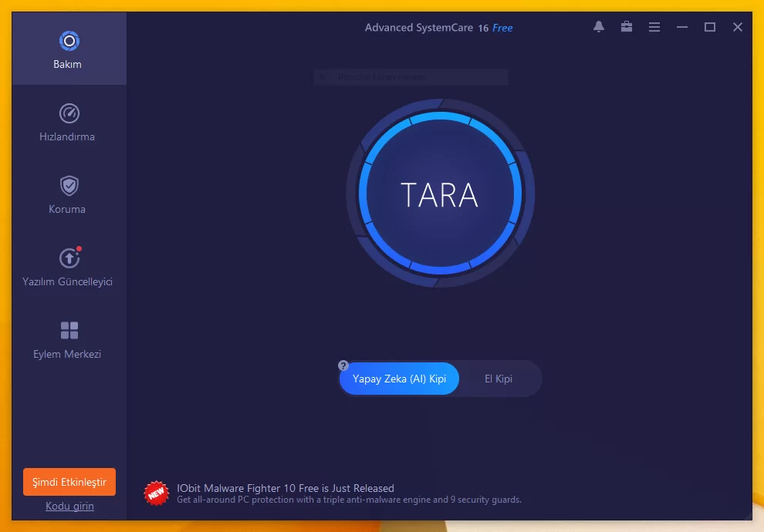This screenshot has width=764, height=532.
Task: Select Yapay Zeka (AI) Kipi mode
Action: click(400, 379)
